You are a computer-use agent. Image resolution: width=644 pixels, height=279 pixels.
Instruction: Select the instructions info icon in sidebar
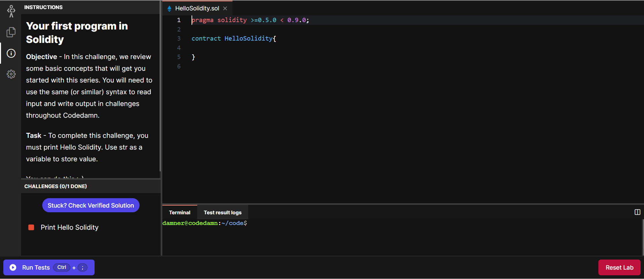coord(11,53)
